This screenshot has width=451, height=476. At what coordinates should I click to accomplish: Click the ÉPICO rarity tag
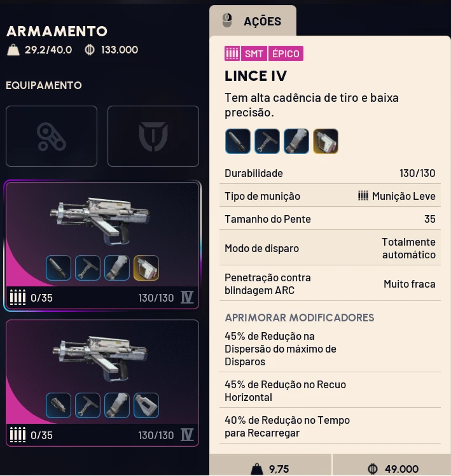(x=286, y=54)
